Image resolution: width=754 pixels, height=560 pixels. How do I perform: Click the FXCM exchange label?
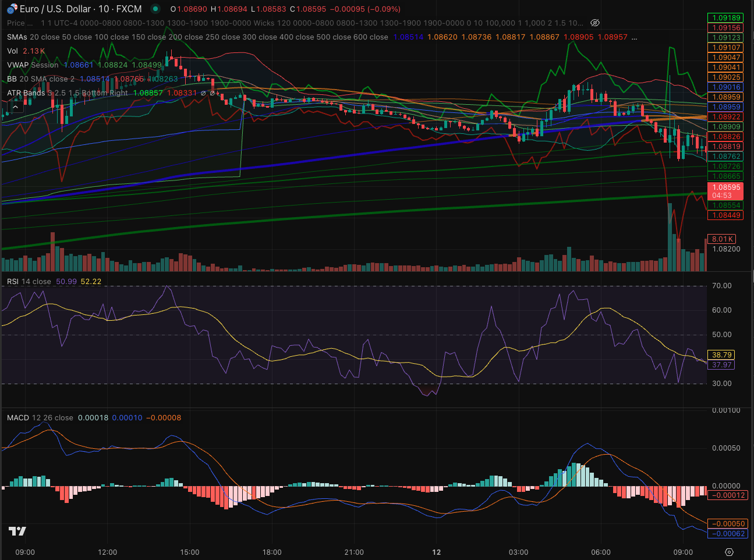(x=129, y=9)
